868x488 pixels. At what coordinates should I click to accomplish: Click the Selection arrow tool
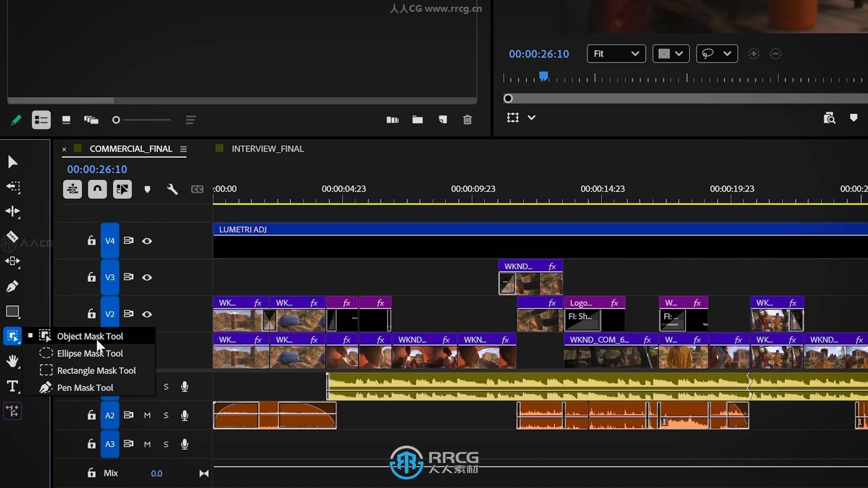(12, 162)
